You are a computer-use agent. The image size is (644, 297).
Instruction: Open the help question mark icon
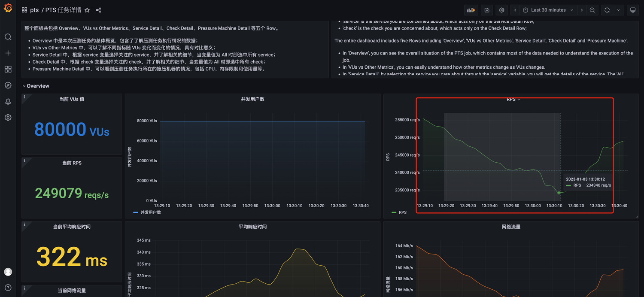click(8, 288)
